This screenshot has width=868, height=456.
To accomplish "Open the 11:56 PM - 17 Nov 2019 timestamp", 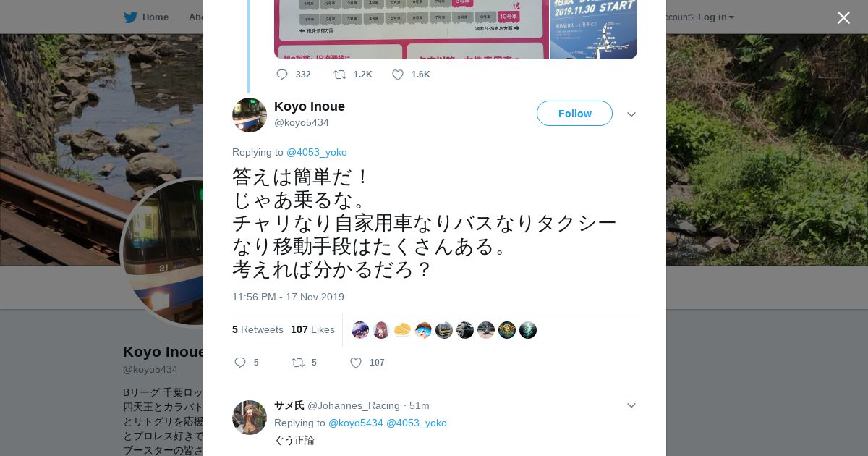I will 288,297.
